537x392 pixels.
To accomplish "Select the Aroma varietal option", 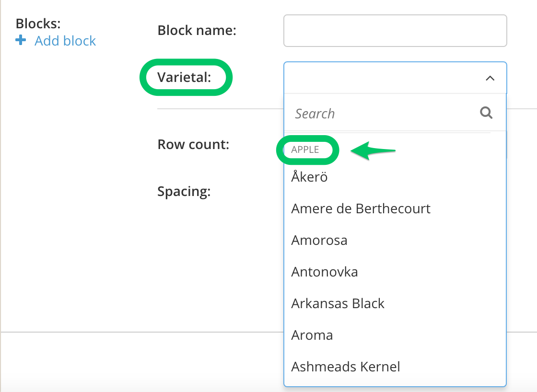I will [x=312, y=335].
